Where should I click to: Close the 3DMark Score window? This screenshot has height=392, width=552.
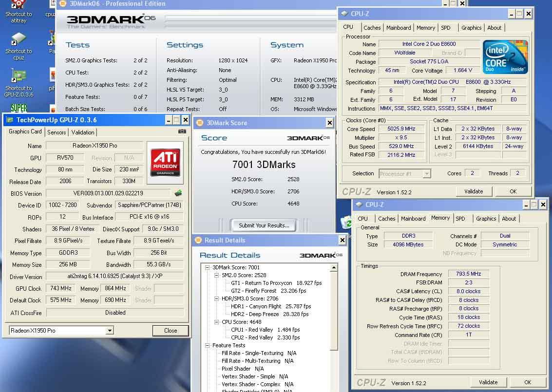pyautogui.click(x=329, y=123)
